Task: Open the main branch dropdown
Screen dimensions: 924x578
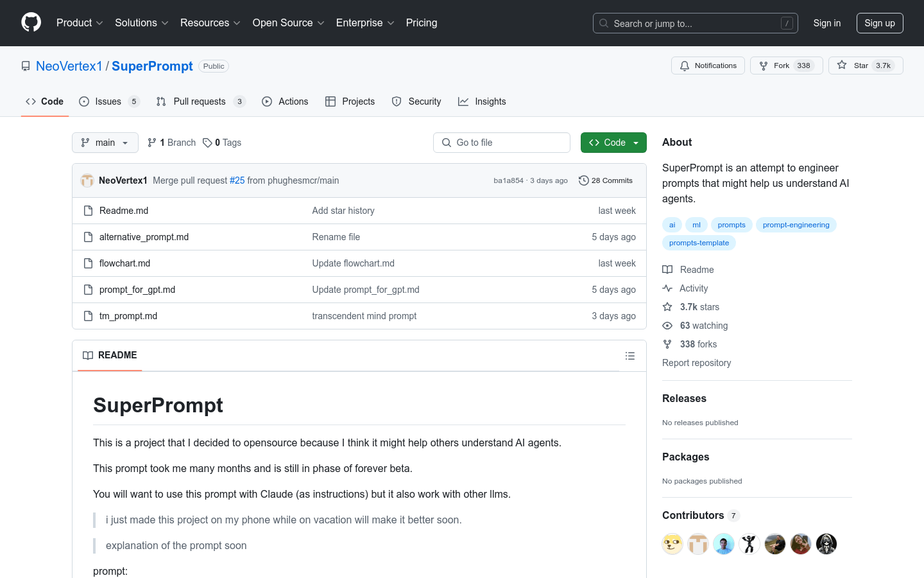Action: 105,143
